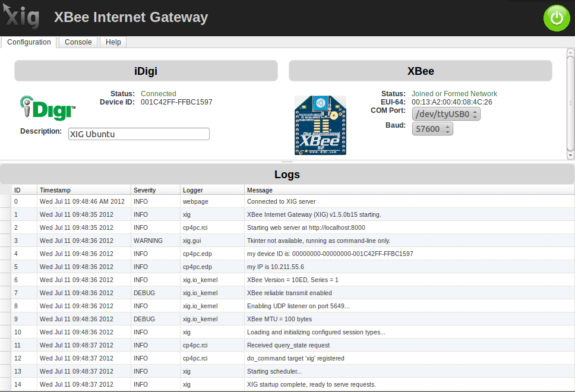Click the Description field containing XIG Ubuntu
The height and width of the screenshot is (392, 575).
[138, 134]
